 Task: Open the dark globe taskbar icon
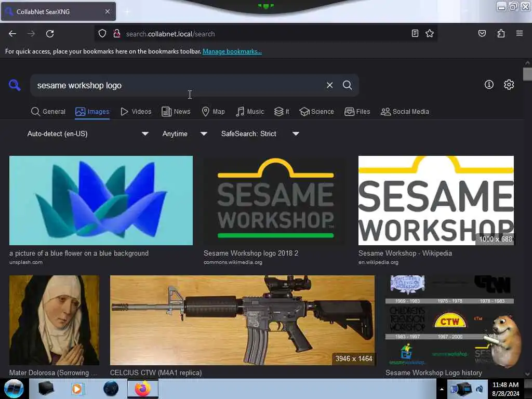tap(111, 389)
